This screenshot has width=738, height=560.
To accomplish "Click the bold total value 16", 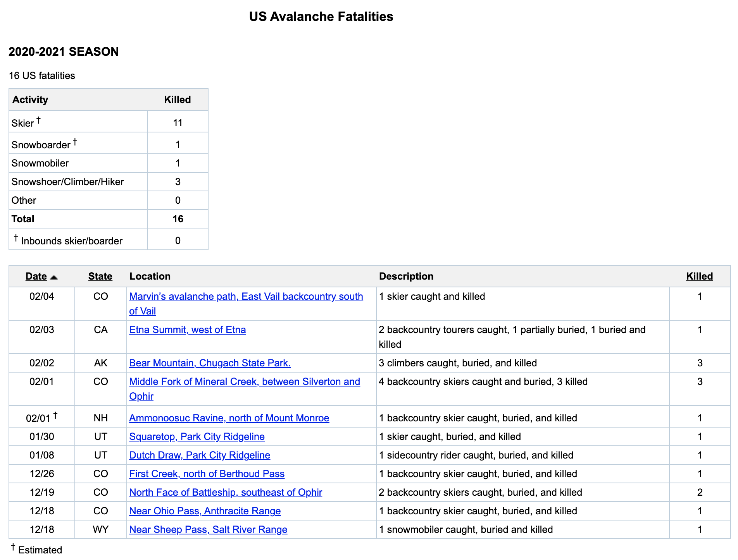I will [x=178, y=219].
